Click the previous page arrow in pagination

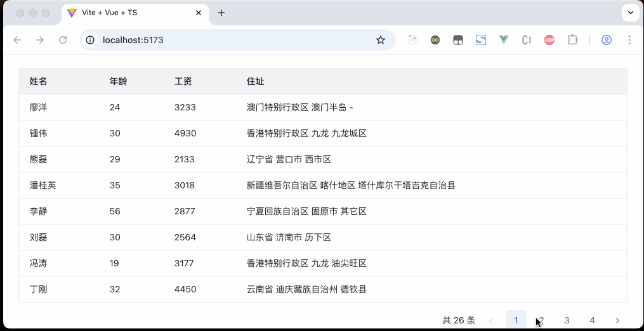491,320
